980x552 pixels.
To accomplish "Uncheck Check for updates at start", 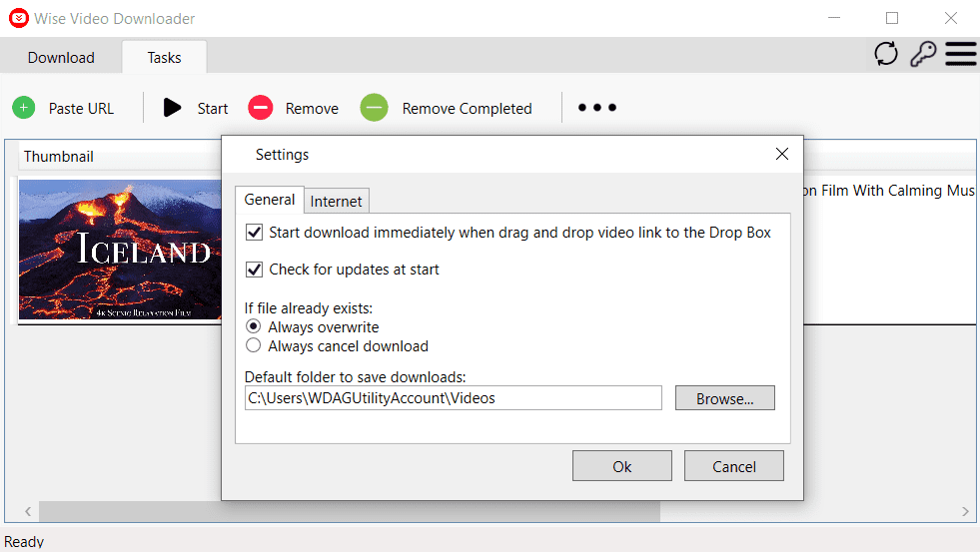I will click(x=254, y=270).
